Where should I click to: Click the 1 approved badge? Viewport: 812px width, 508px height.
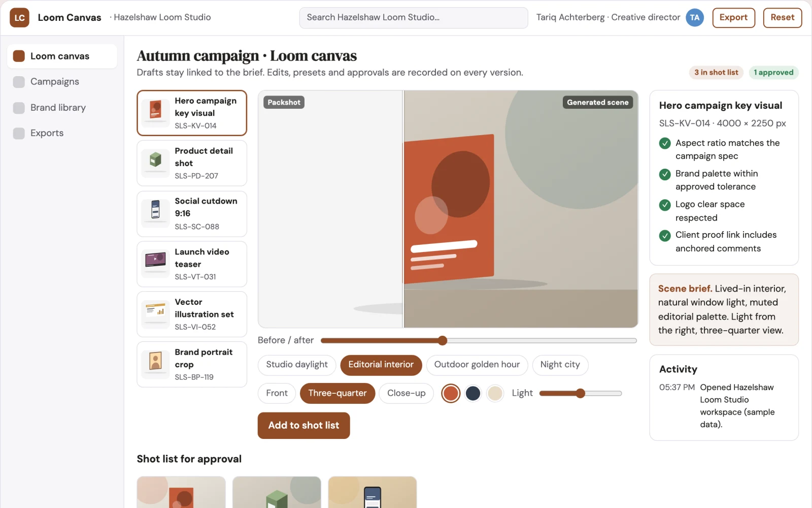(x=773, y=73)
